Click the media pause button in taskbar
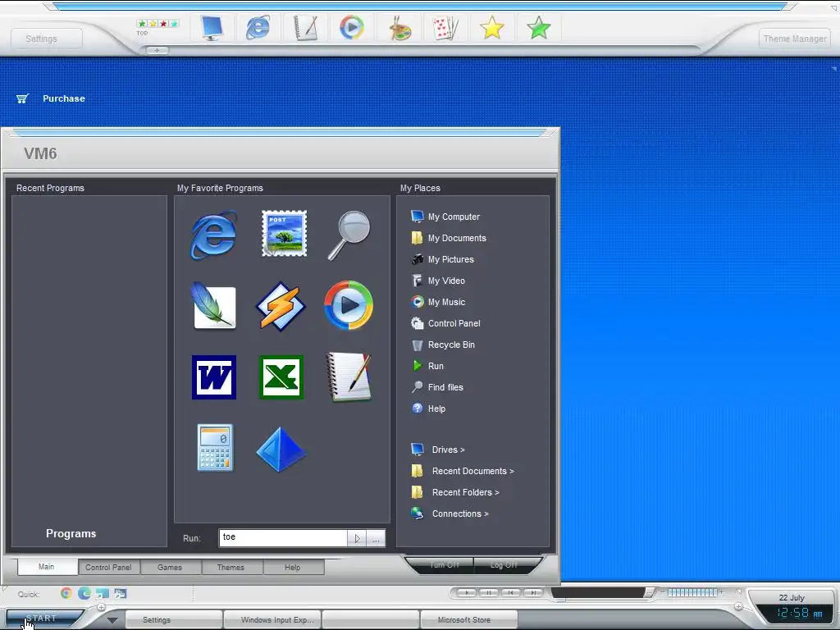This screenshot has width=840, height=630. coord(489,592)
